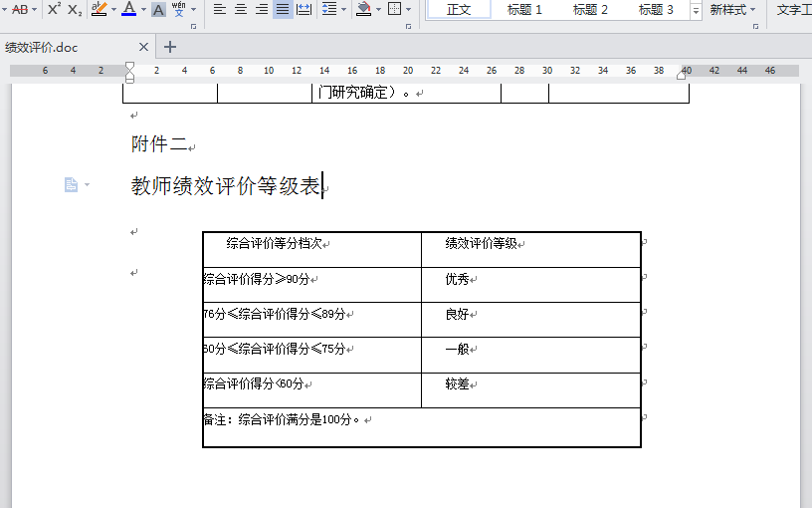Screen dimensions: 812x508
Task: Open the 新样式 menu
Action: click(732, 9)
